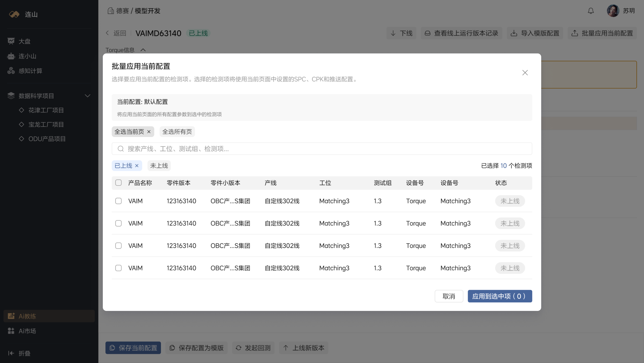Click the 连山 logo icon
644x363 pixels.
(x=14, y=14)
